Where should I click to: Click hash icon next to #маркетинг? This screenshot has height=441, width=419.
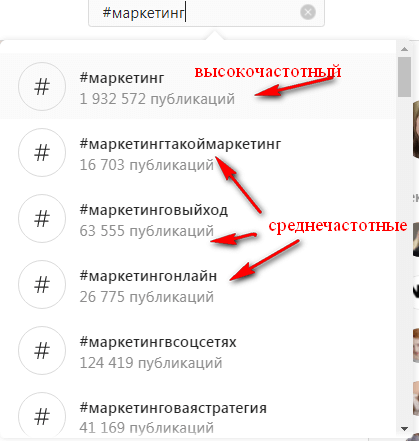[42, 86]
